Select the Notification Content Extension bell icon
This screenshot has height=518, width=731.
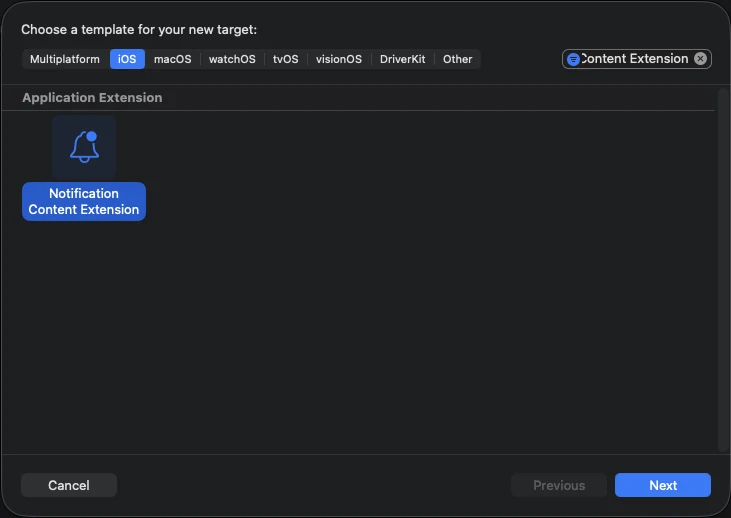tap(84, 147)
